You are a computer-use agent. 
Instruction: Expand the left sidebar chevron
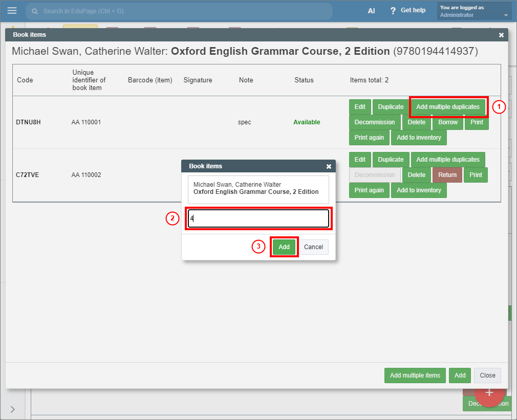click(12, 409)
